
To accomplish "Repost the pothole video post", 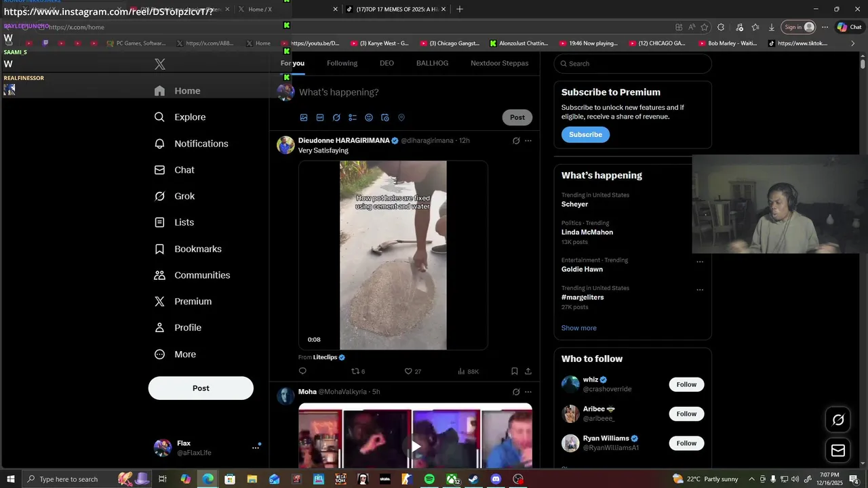I will coord(358,371).
